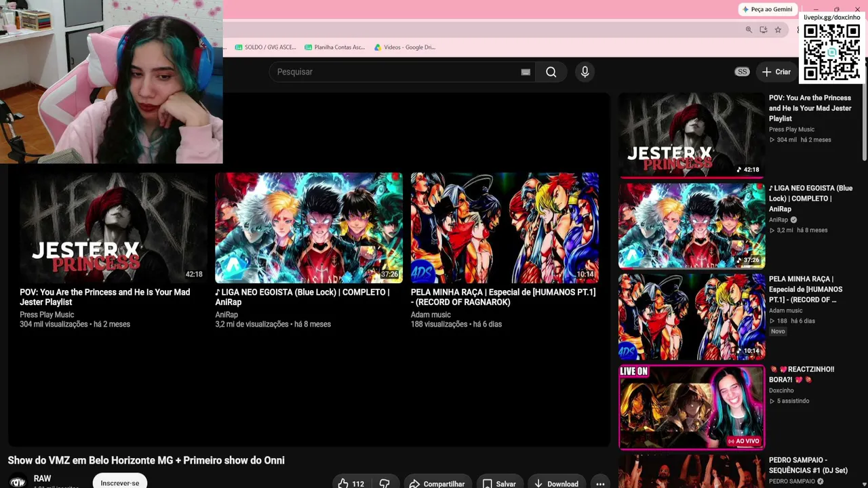
Task: Open the RAW channel avatar
Action: pos(18,482)
